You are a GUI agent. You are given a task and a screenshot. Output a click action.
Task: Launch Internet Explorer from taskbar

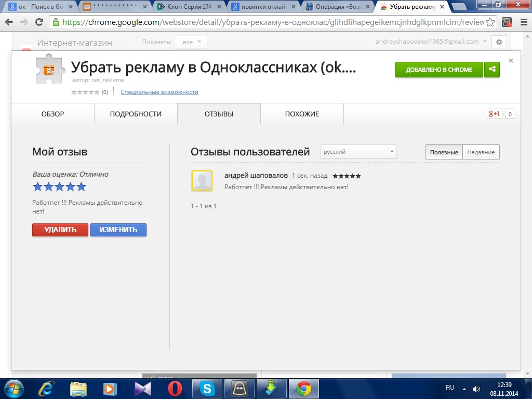point(46,389)
